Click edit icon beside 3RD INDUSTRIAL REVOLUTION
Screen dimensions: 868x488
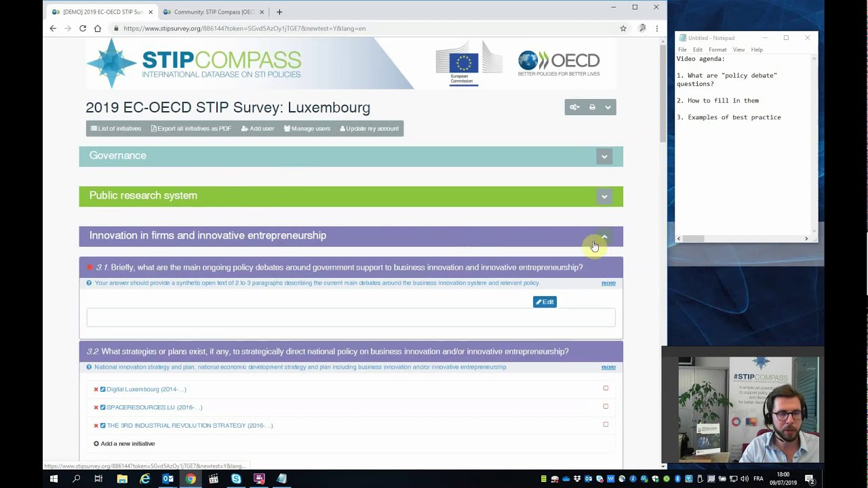[103, 426]
